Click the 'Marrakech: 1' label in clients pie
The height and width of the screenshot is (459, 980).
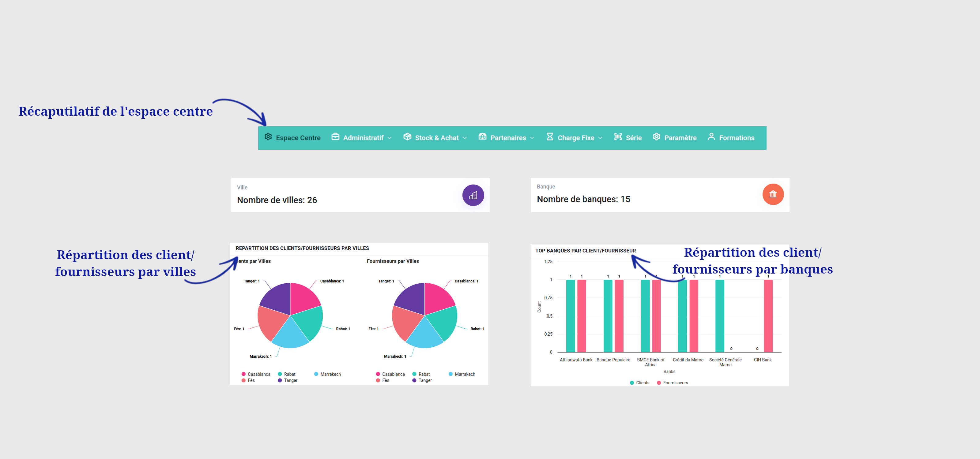pos(261,356)
